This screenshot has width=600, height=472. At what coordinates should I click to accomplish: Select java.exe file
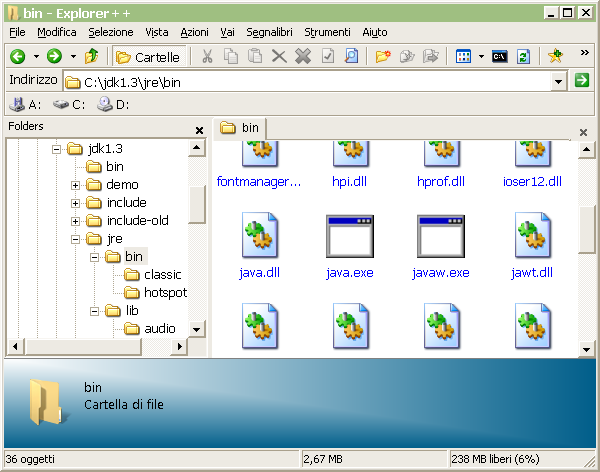pyautogui.click(x=350, y=245)
